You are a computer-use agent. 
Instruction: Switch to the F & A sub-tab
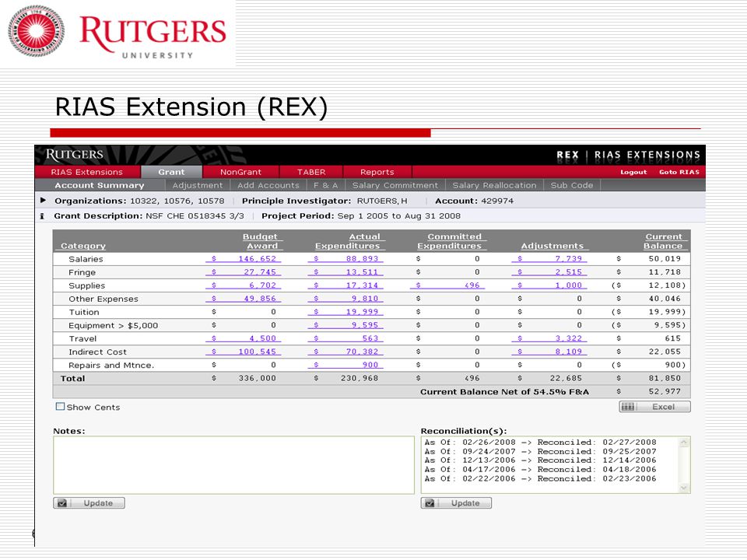tap(325, 185)
